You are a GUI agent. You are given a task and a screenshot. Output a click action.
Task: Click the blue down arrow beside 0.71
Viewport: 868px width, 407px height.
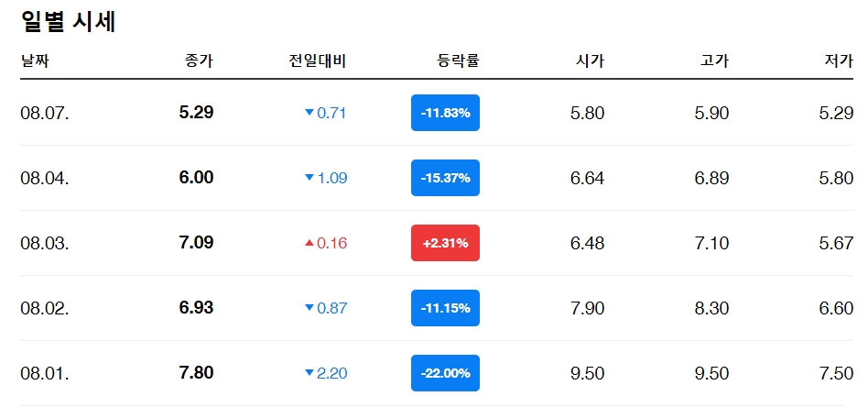point(309,113)
